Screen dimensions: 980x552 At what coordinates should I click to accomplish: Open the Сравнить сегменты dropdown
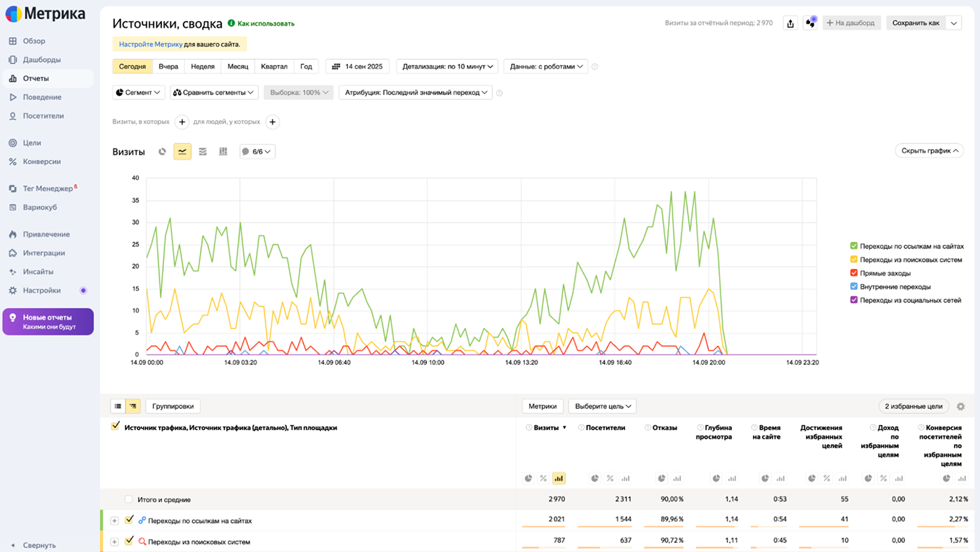[x=214, y=93]
